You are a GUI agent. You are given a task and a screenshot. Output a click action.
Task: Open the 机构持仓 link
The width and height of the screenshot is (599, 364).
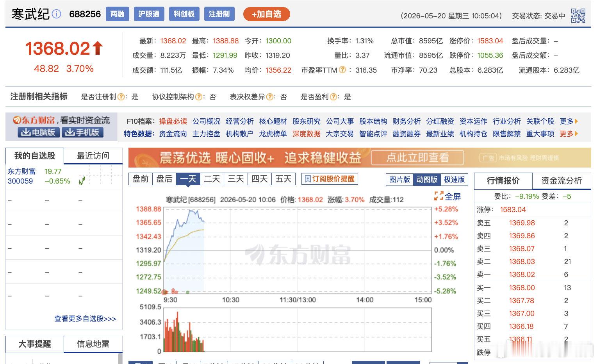(x=473, y=134)
